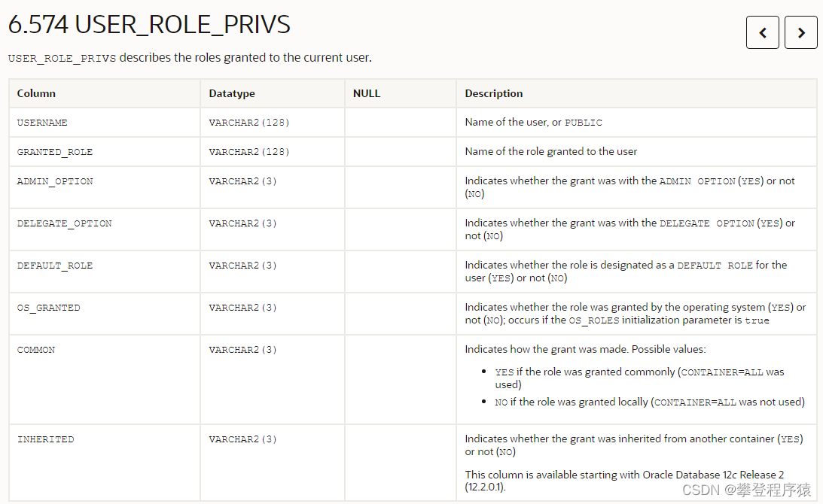This screenshot has height=504, width=823.
Task: Click the VARCHAR2(128) datatype for USERNAME
Action: coord(248,123)
